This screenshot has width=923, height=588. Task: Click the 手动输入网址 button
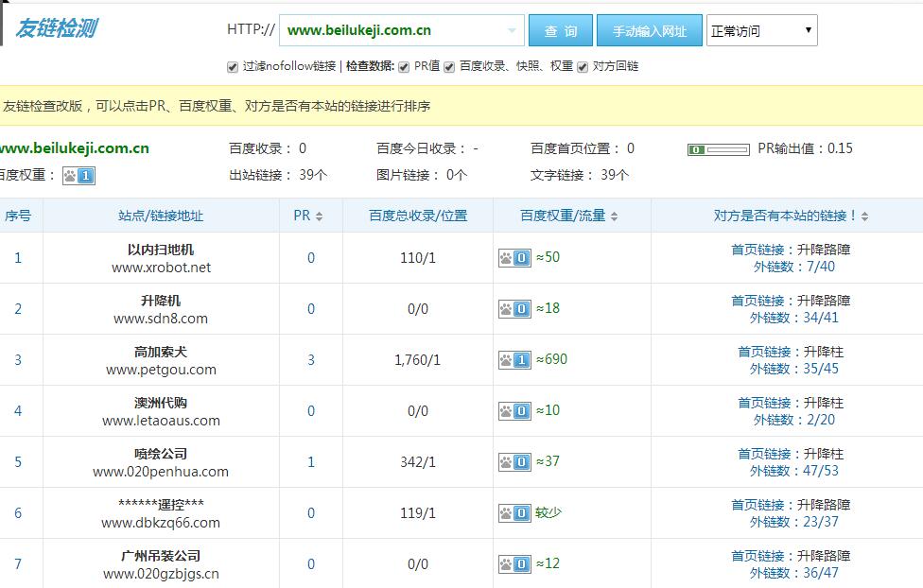649,30
